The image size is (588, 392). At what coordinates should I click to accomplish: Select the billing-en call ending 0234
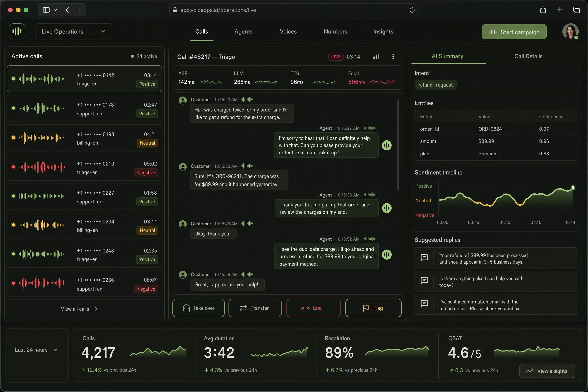click(84, 226)
